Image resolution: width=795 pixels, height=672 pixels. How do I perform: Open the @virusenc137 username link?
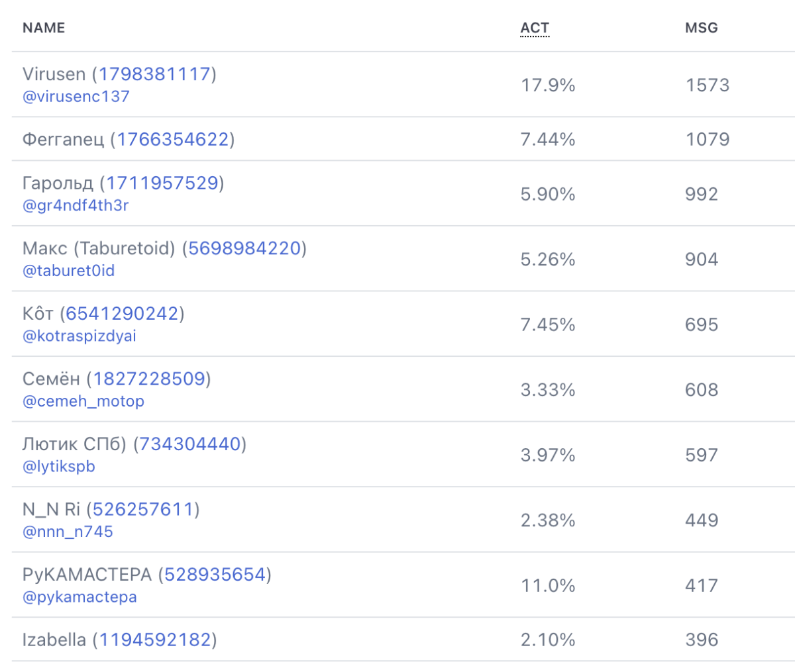[x=76, y=96]
